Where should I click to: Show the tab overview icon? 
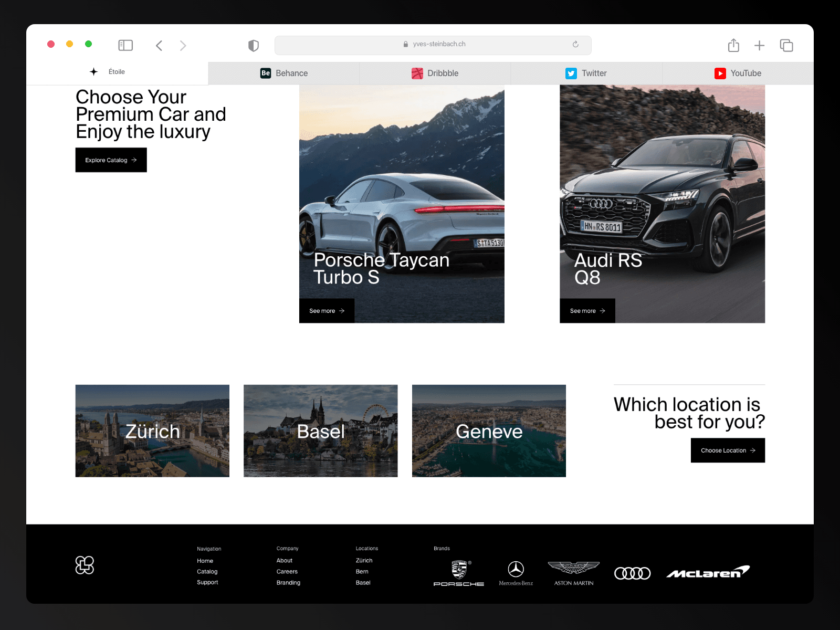coord(786,46)
